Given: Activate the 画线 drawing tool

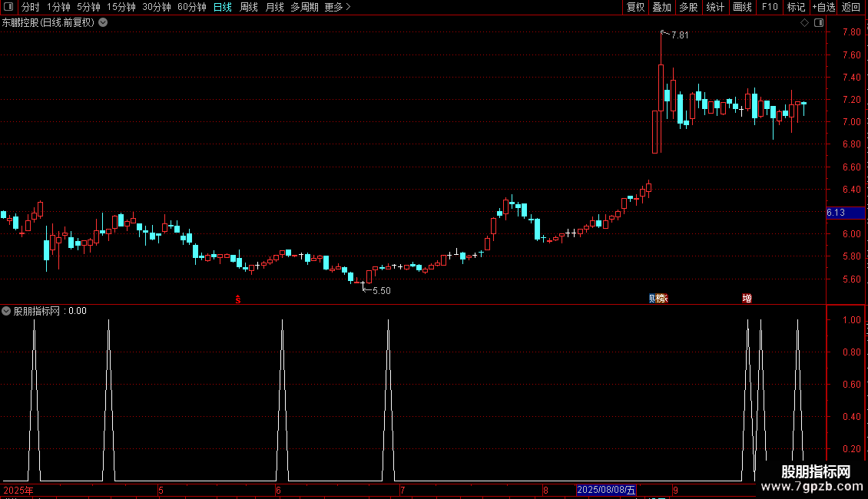Looking at the screenshot, I should [x=742, y=7].
